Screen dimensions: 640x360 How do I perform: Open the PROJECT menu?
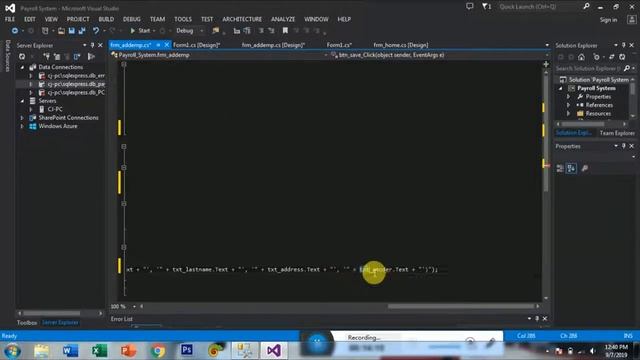(78, 19)
